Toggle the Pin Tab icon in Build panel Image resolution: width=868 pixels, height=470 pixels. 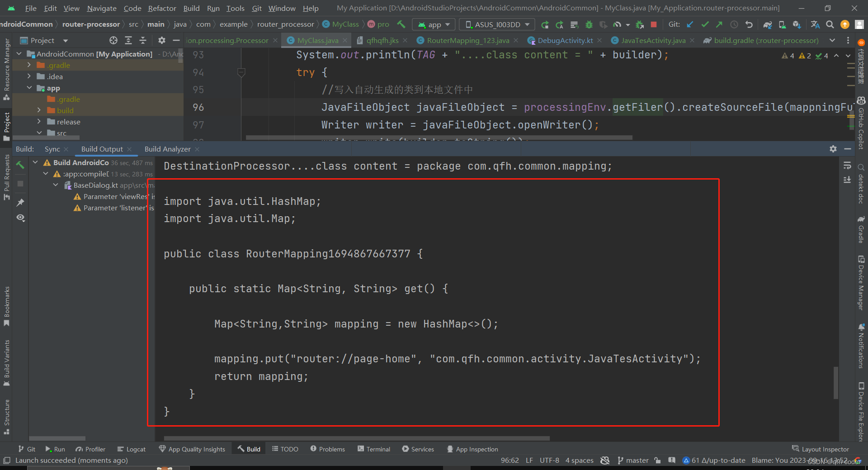point(20,202)
